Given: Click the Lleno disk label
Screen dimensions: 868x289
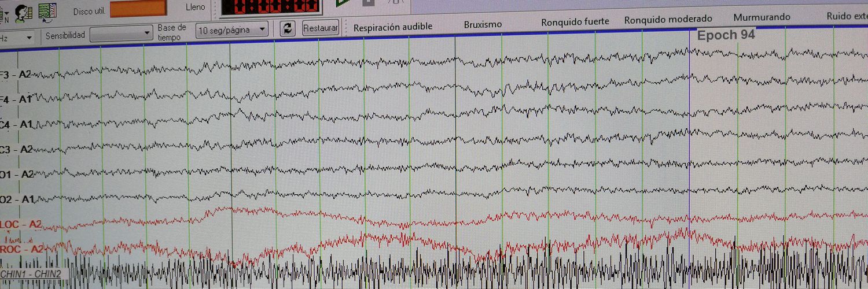Looking at the screenshot, I should (x=196, y=7).
